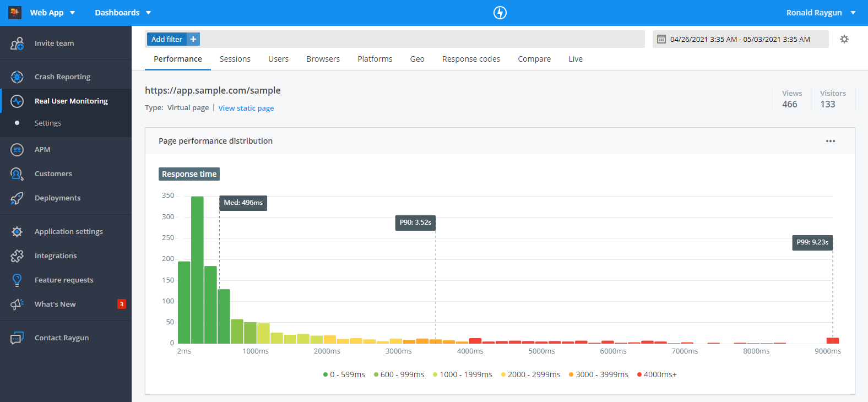
Task: Click the Add filter button
Action: tap(166, 39)
